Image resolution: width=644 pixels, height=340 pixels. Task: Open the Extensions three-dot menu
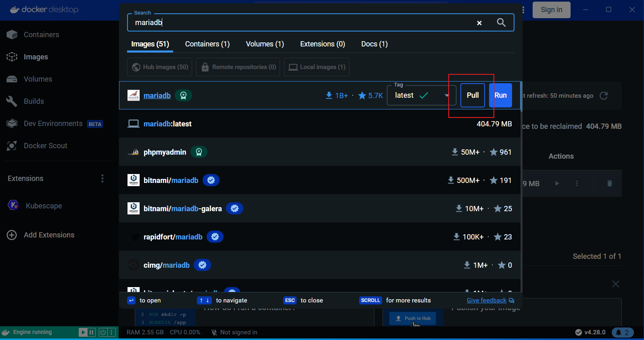coord(102,178)
